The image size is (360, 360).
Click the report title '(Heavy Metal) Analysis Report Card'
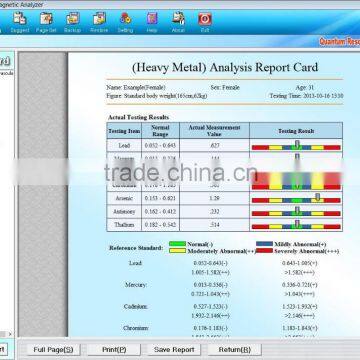pyautogui.click(x=225, y=67)
